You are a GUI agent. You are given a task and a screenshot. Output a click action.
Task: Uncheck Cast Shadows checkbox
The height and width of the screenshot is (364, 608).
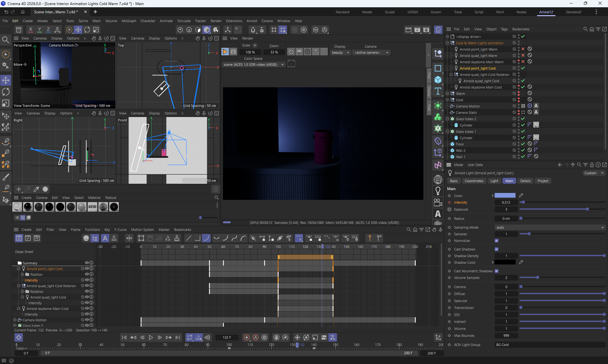tap(496, 249)
